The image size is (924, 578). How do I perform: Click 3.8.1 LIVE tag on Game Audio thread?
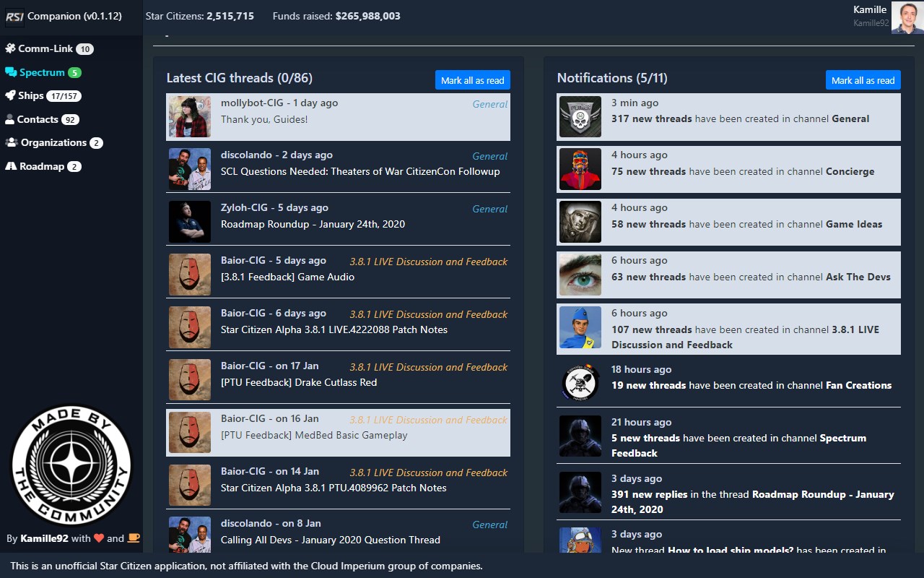point(429,262)
